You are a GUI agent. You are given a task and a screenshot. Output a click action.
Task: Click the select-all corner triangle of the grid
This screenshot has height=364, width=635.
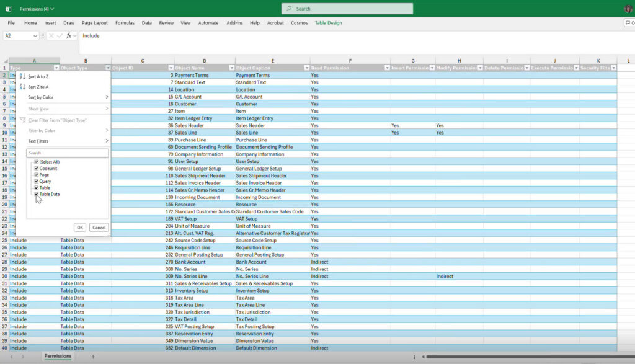tap(5, 61)
